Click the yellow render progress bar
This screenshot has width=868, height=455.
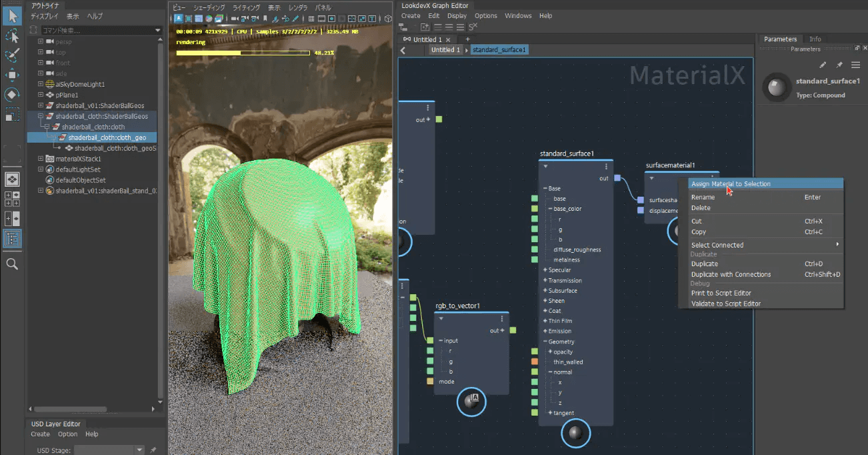pos(243,52)
